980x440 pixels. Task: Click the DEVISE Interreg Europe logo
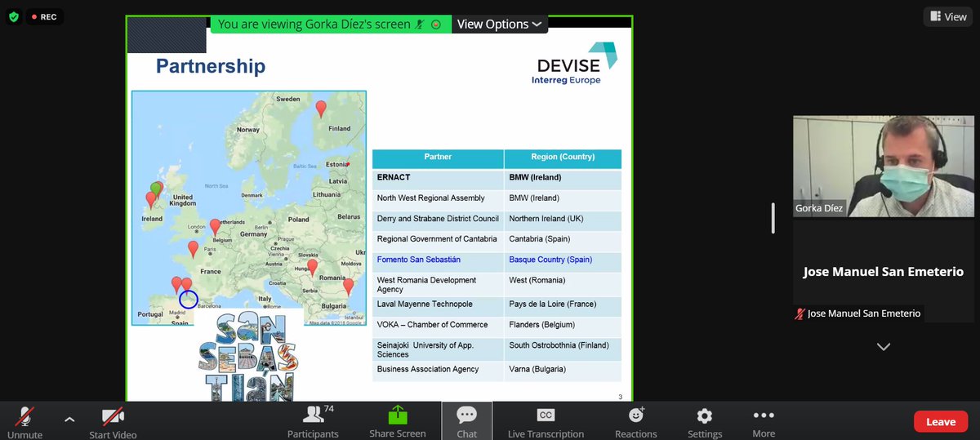[x=577, y=64]
